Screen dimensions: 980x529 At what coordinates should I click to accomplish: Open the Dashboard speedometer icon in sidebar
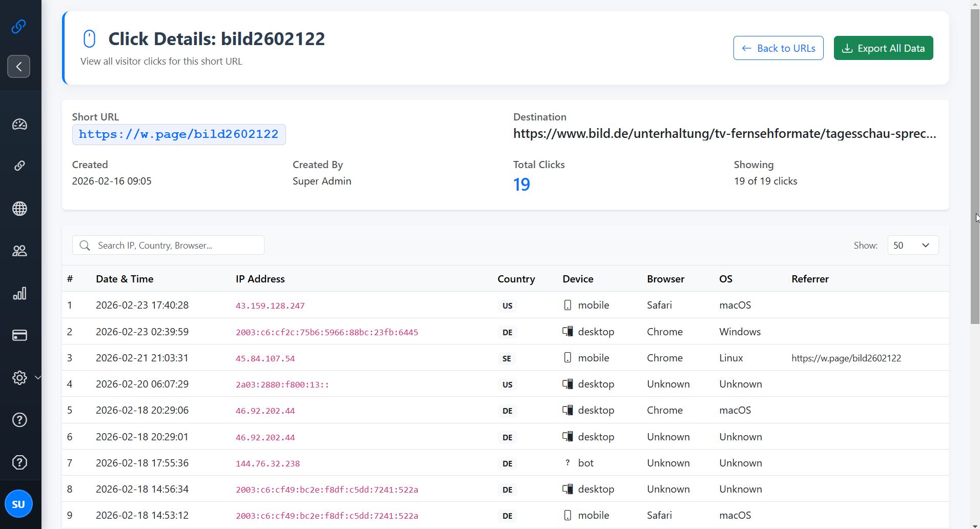[19, 124]
